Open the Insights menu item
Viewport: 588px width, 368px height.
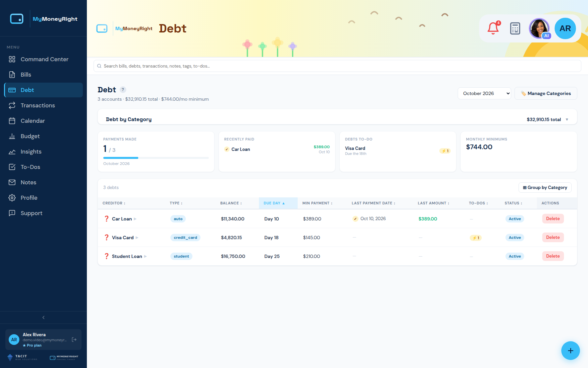[43, 152]
